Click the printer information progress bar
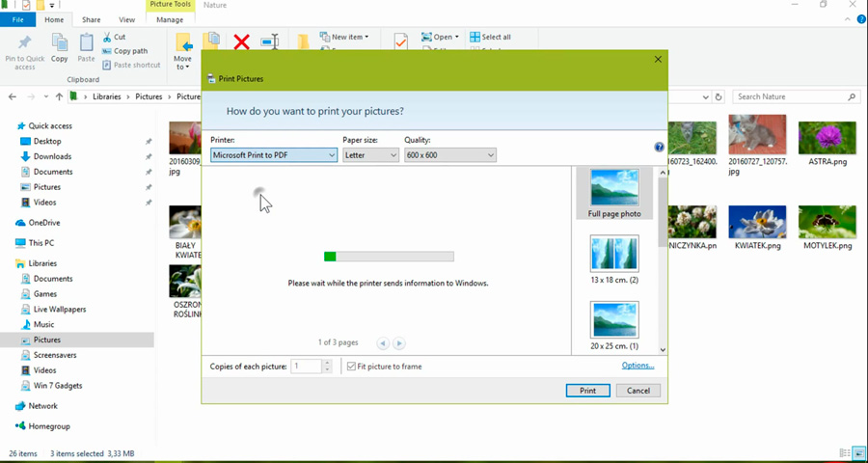This screenshot has width=868, height=463. 389,257
